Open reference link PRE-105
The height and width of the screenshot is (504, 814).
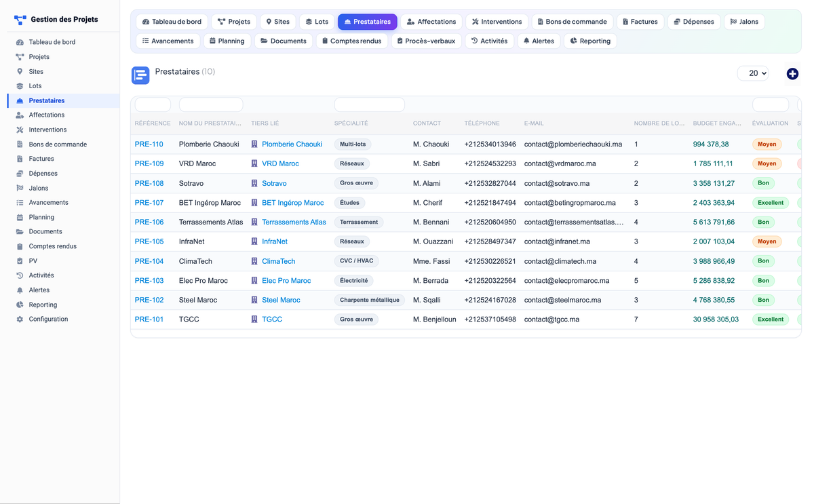coord(149,241)
